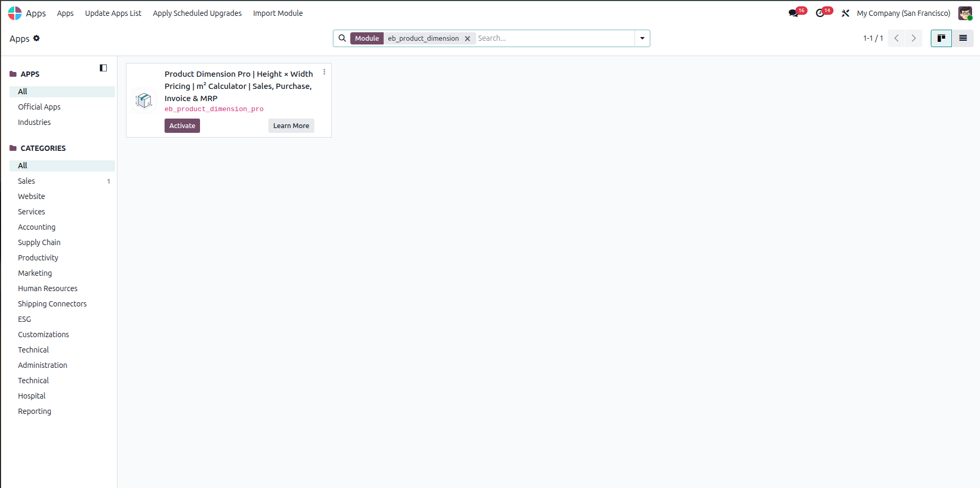This screenshot has width=980, height=488.
Task: Click the pager 1-1 / 1 counter
Action: [873, 38]
